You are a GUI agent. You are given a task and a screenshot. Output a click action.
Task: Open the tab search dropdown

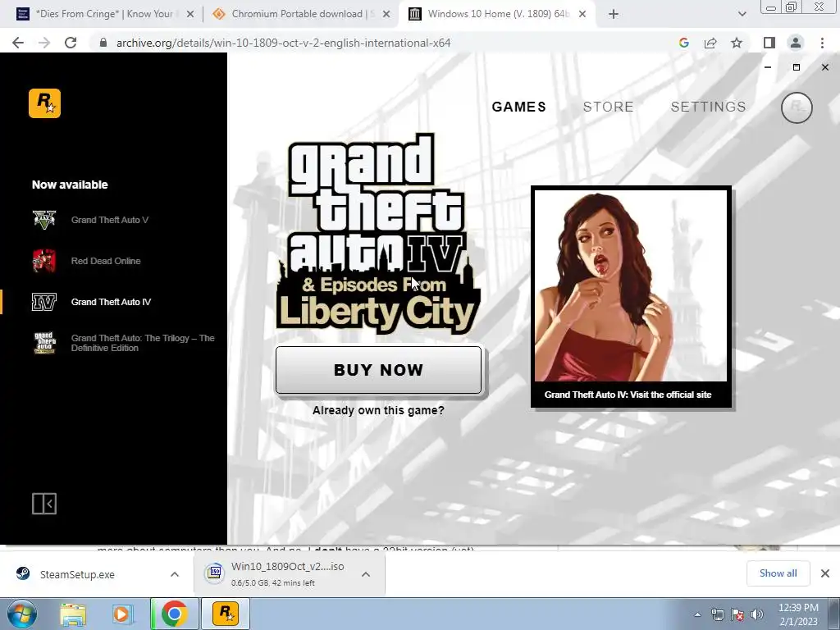coord(742,15)
